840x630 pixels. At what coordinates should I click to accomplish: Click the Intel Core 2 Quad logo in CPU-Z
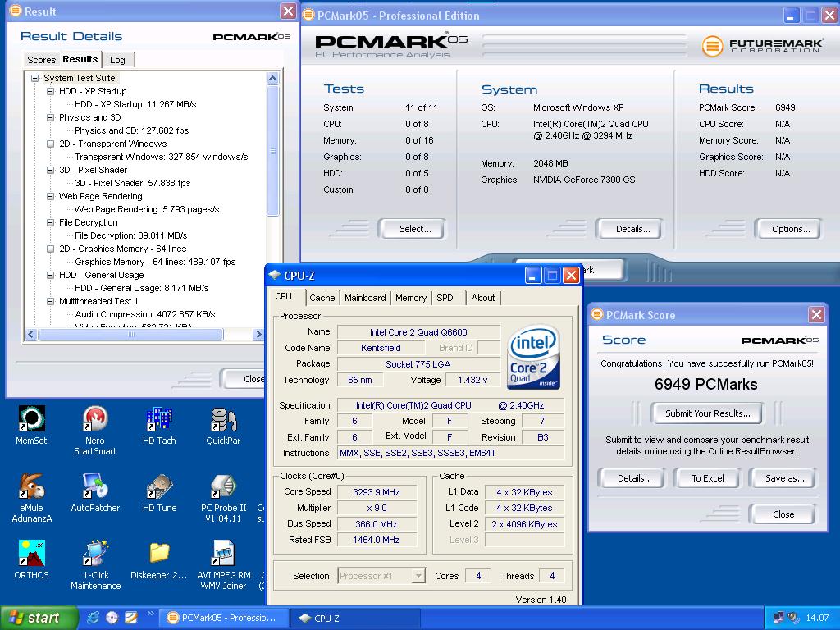click(x=533, y=356)
